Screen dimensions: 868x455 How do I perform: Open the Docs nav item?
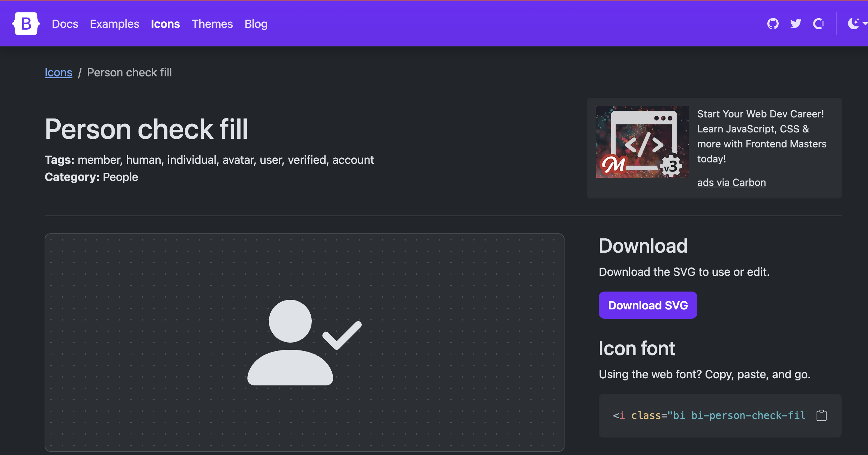pyautogui.click(x=65, y=24)
